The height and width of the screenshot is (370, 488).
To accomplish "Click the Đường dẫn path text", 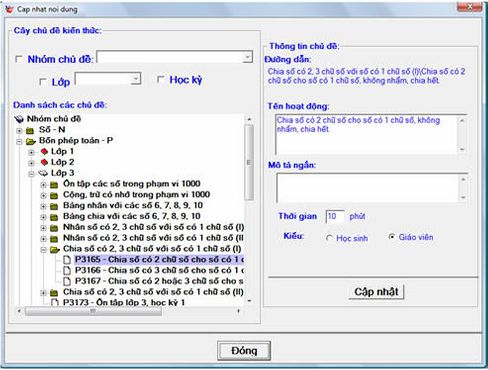I will pyautogui.click(x=366, y=76).
